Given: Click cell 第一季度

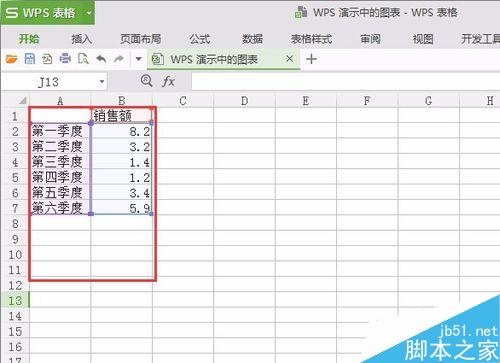Looking at the screenshot, I should pyautogui.click(x=60, y=131).
